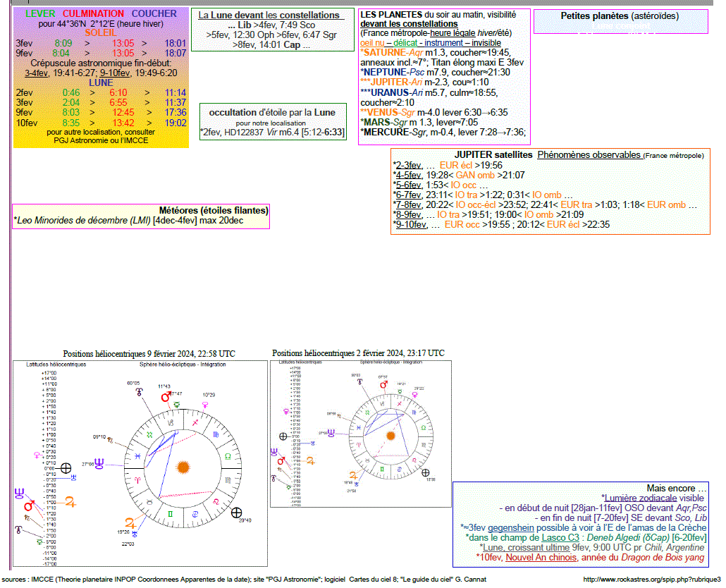Follow the gegenshein link
The width and height of the screenshot is (726, 588).
pyautogui.click(x=511, y=528)
